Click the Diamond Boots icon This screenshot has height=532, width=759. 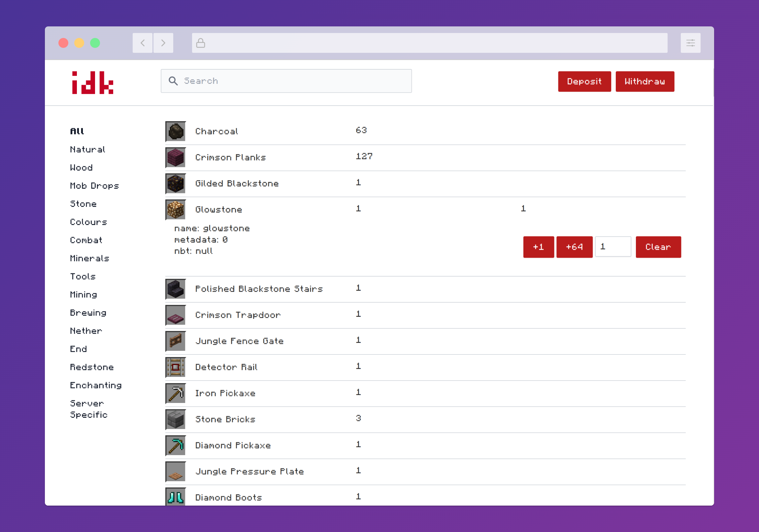click(176, 497)
